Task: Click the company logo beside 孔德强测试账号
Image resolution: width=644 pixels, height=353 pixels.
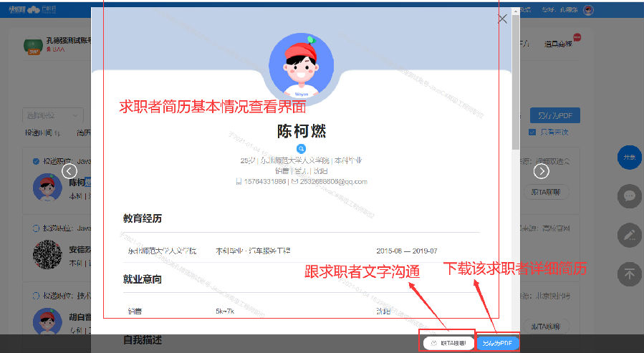Action: (x=33, y=47)
